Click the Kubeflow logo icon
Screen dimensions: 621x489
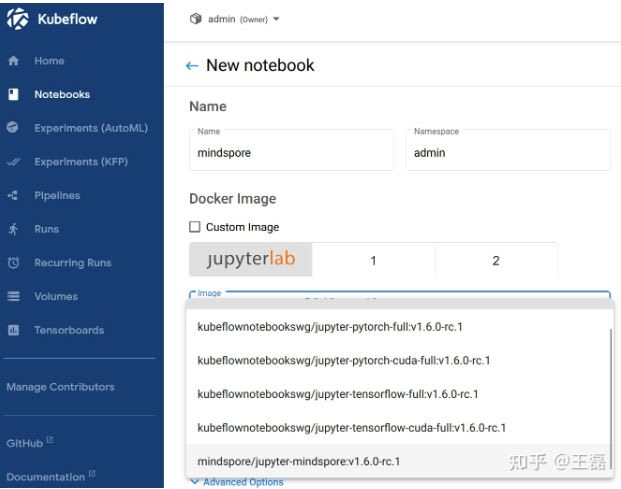(17, 19)
